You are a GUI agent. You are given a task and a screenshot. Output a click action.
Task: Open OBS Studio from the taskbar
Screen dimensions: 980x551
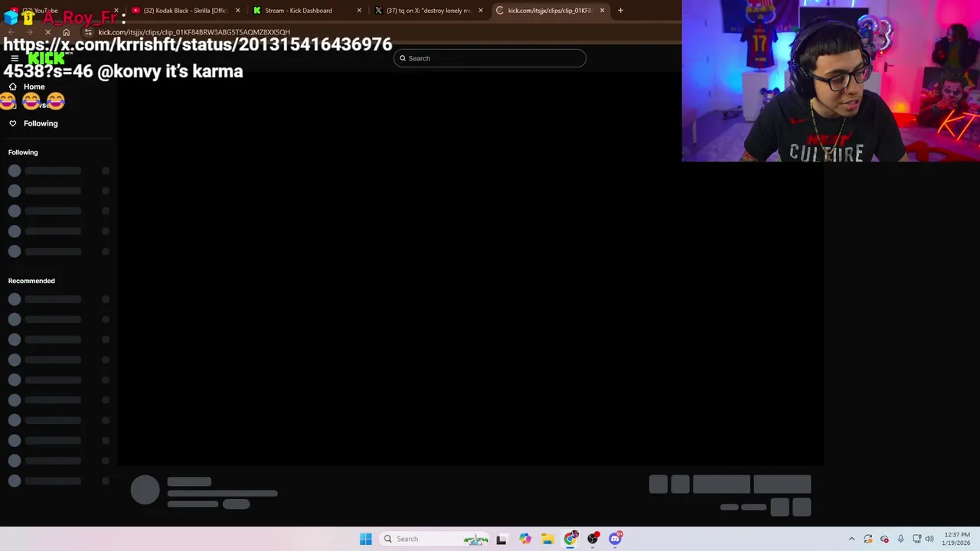coord(593,539)
